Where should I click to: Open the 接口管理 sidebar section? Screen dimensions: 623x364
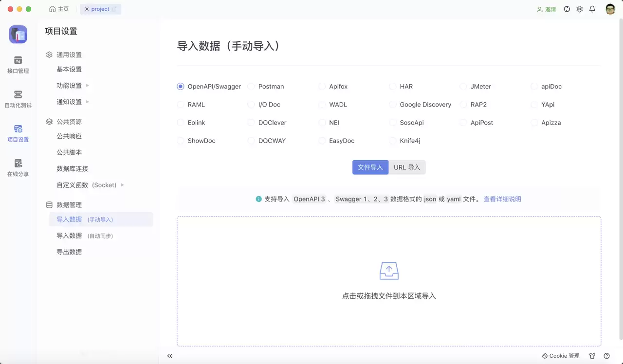[x=18, y=65]
